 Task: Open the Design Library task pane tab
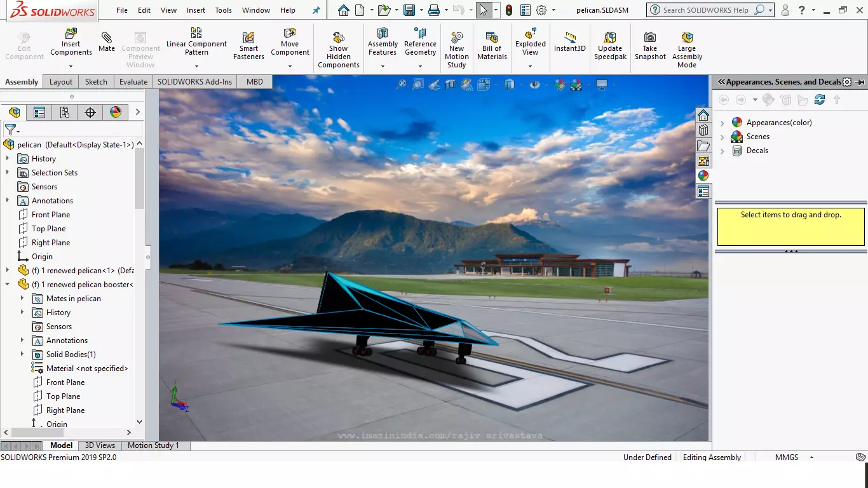coord(703,130)
